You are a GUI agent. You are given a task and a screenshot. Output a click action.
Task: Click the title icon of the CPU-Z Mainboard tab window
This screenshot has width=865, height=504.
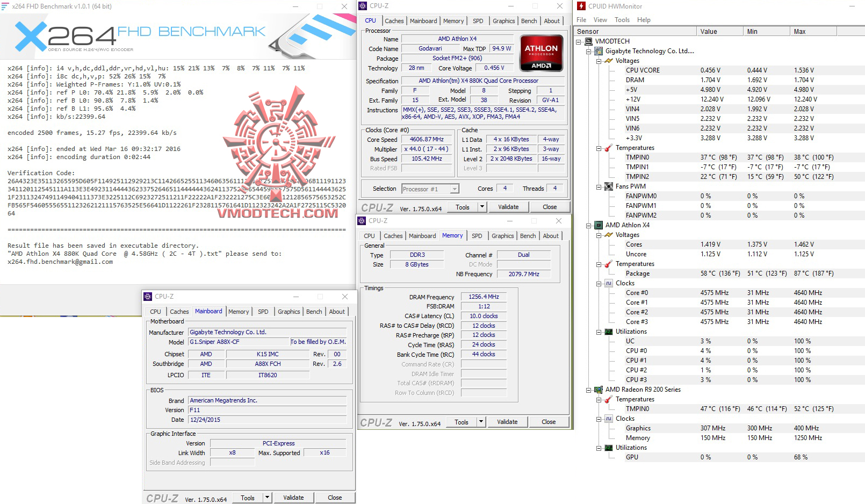point(148,297)
